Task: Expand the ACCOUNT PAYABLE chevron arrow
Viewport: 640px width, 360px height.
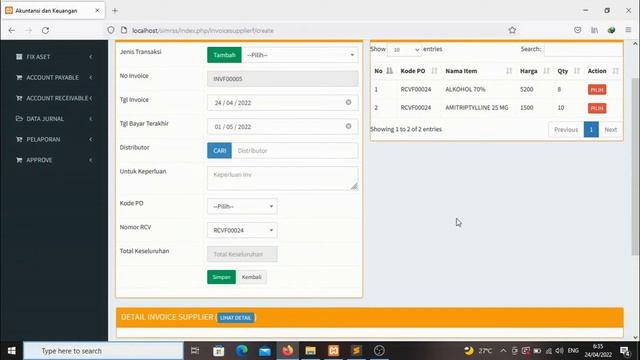Action: point(91,77)
